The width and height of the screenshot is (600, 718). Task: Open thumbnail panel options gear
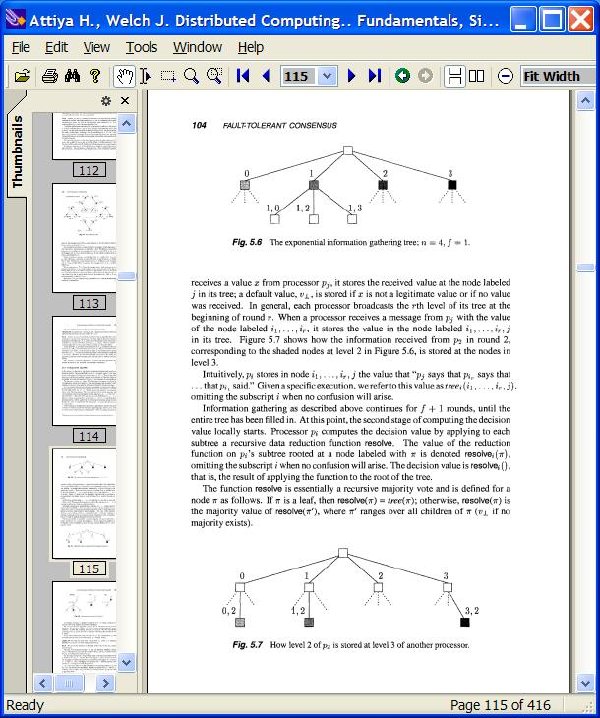(x=106, y=101)
